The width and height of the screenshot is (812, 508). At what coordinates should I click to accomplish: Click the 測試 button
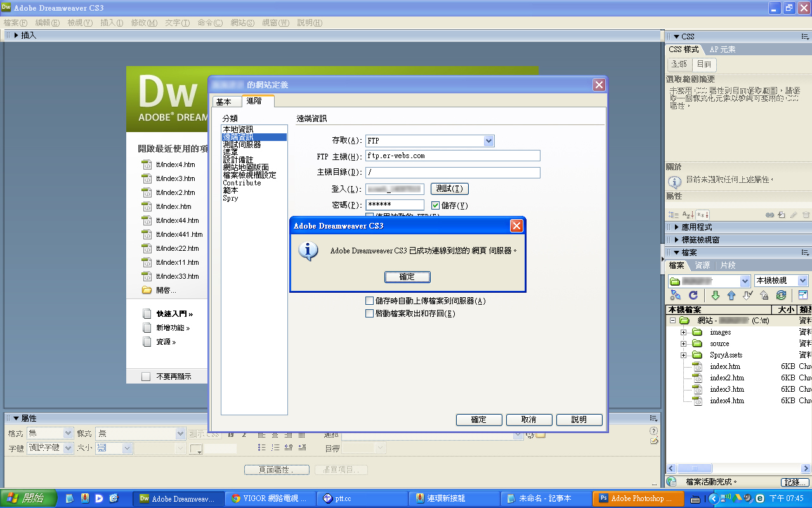click(450, 189)
